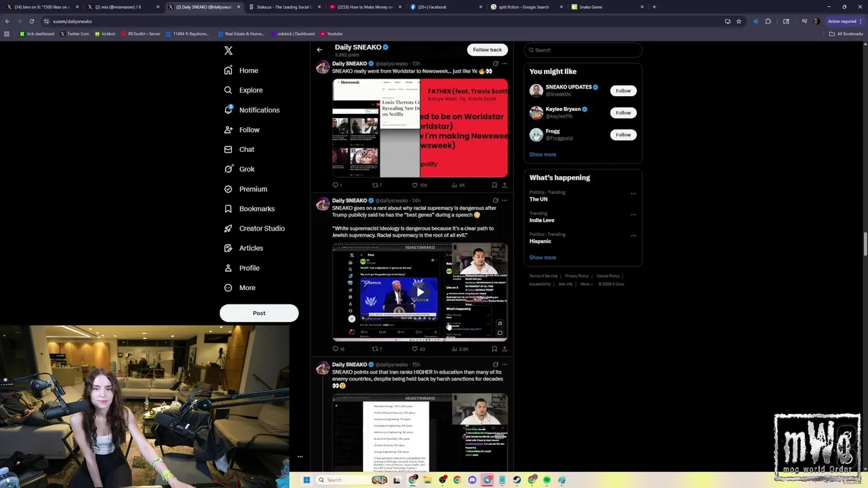The height and width of the screenshot is (488, 868).
Task: Follow SNEAKO UPDATES account
Action: (x=623, y=91)
